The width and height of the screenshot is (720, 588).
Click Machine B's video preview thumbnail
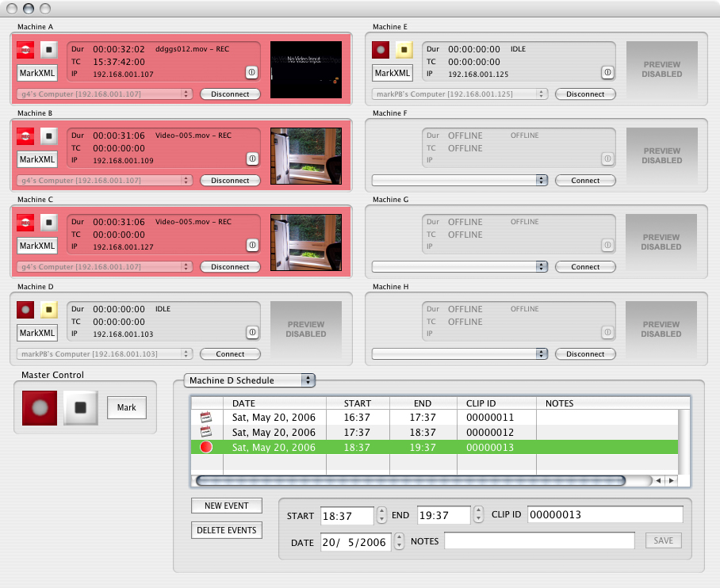[306, 155]
